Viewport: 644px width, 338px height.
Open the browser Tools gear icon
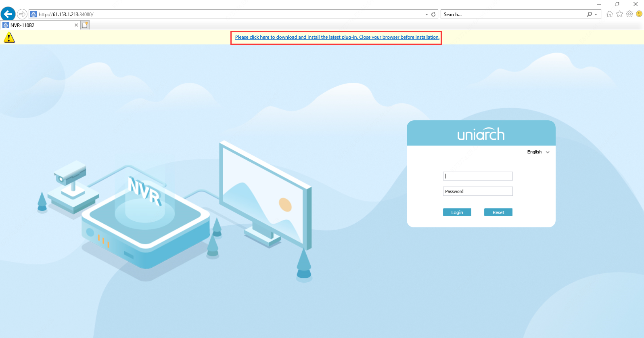[x=629, y=14]
